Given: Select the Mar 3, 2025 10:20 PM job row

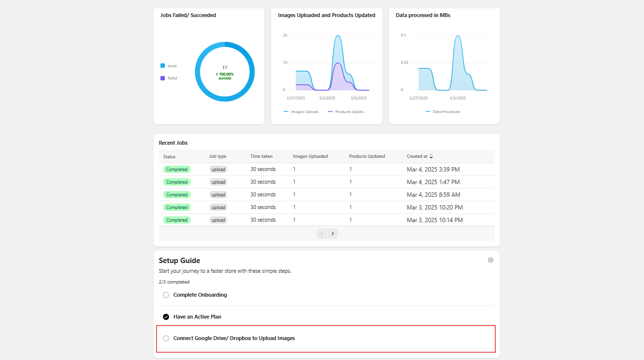Looking at the screenshot, I should click(327, 207).
